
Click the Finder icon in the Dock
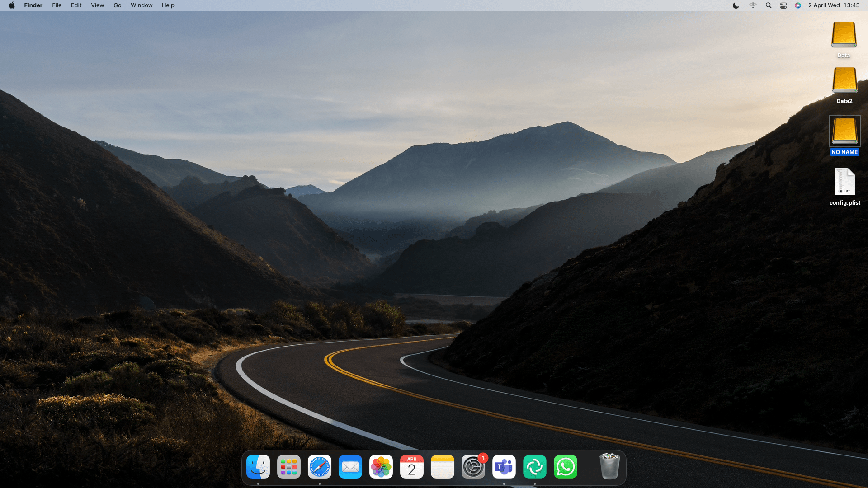coord(258,467)
